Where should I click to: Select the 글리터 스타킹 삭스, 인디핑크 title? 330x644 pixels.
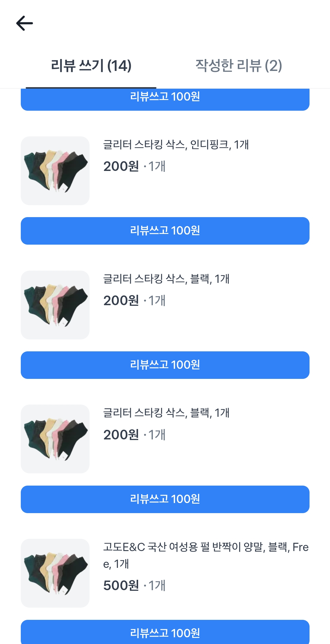click(176, 145)
